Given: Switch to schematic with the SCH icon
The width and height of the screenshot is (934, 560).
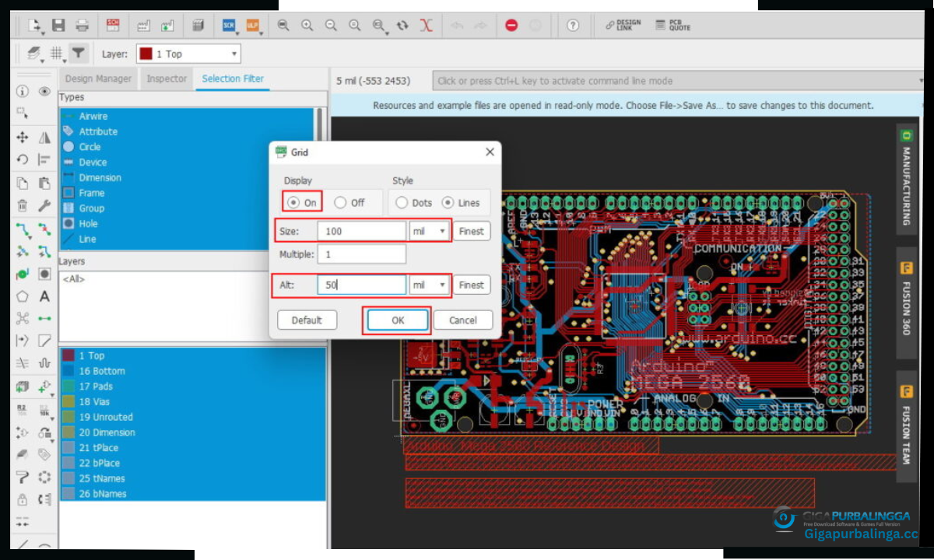Looking at the screenshot, I should click(113, 26).
